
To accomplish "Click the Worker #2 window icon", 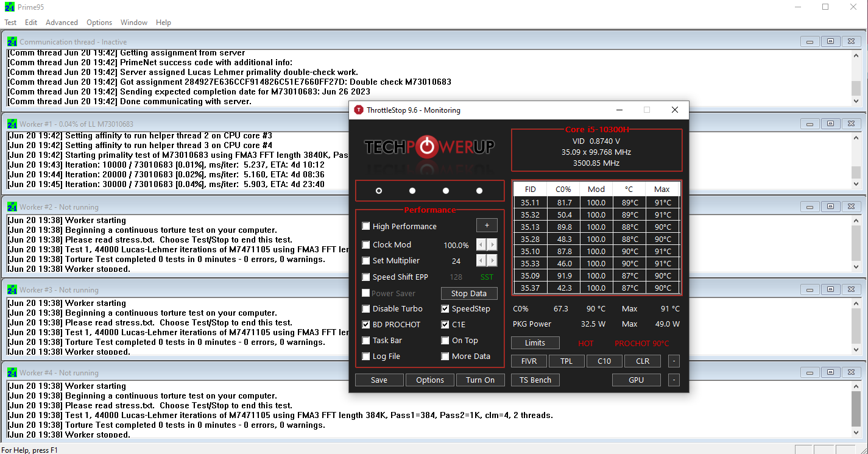I will [12, 207].
